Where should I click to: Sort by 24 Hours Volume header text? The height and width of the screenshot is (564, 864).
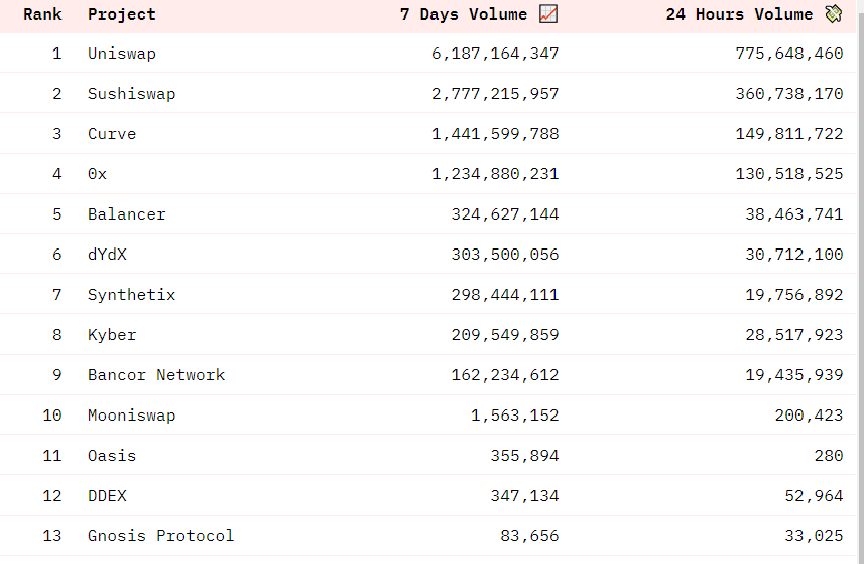coord(739,14)
